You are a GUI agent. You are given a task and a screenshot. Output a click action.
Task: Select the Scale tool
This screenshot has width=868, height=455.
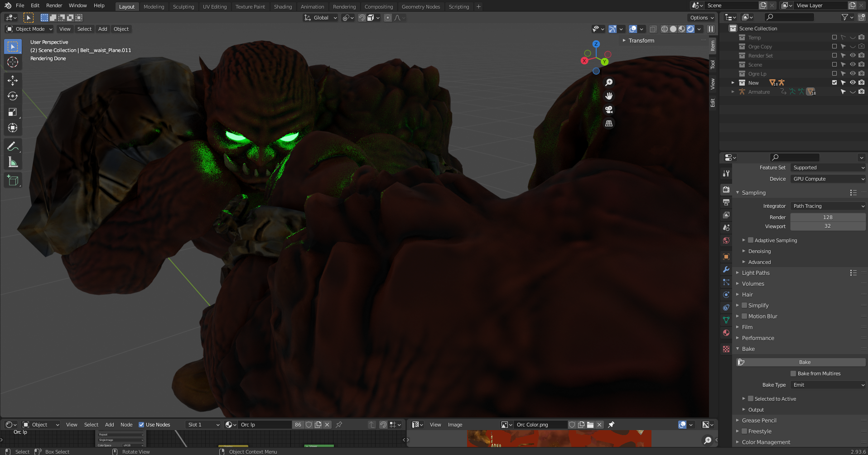(x=13, y=112)
